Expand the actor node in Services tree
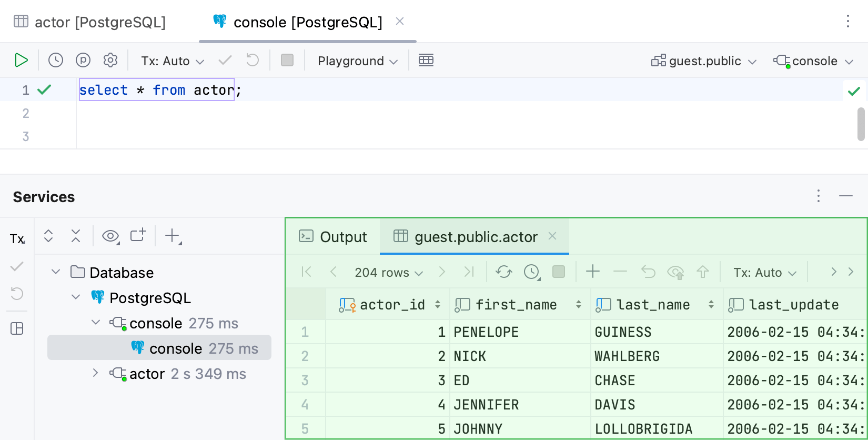868x440 pixels. (95, 373)
